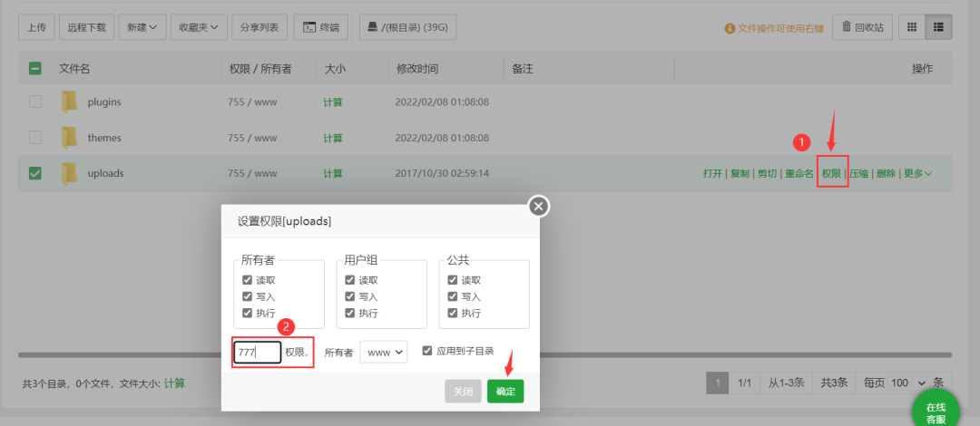Confirm with the green 确定 button
The height and width of the screenshot is (426, 980).
tap(505, 392)
